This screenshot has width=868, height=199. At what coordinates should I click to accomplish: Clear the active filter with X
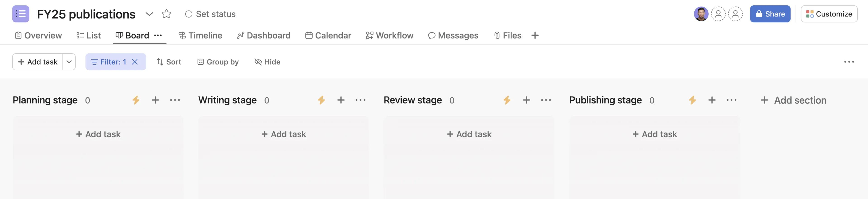[x=135, y=62]
